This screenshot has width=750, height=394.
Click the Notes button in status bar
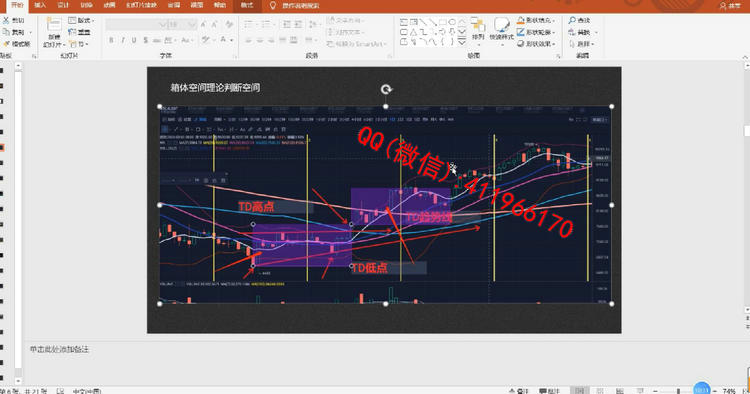click(518, 391)
